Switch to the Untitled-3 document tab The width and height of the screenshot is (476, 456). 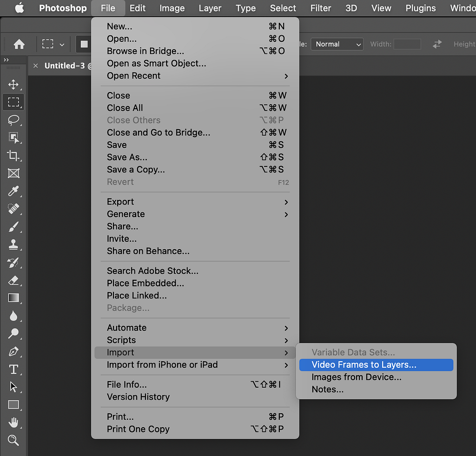(x=65, y=66)
